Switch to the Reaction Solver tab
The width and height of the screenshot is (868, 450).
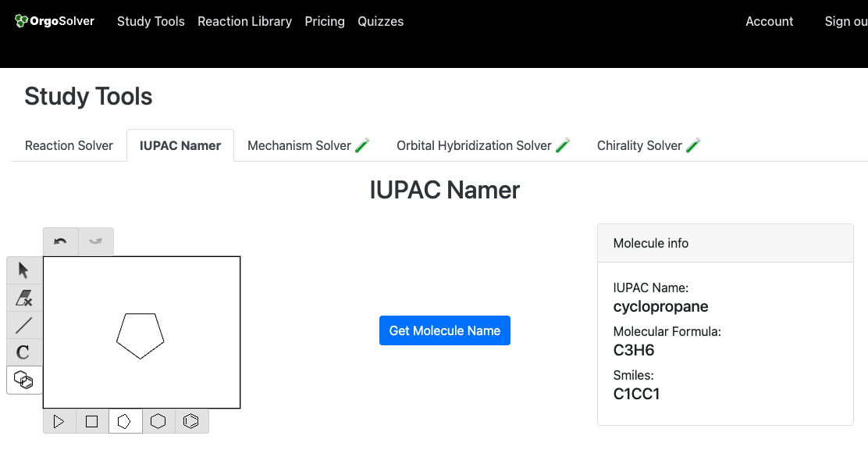pyautogui.click(x=69, y=145)
